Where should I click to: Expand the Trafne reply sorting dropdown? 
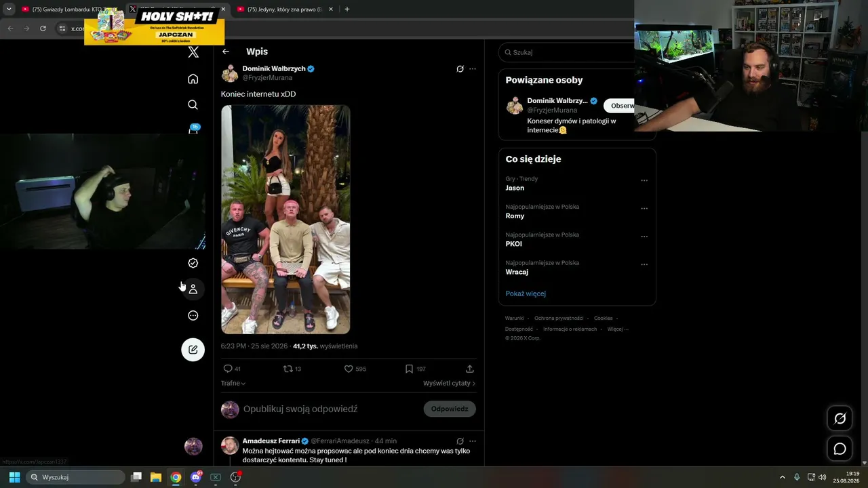[x=233, y=384]
